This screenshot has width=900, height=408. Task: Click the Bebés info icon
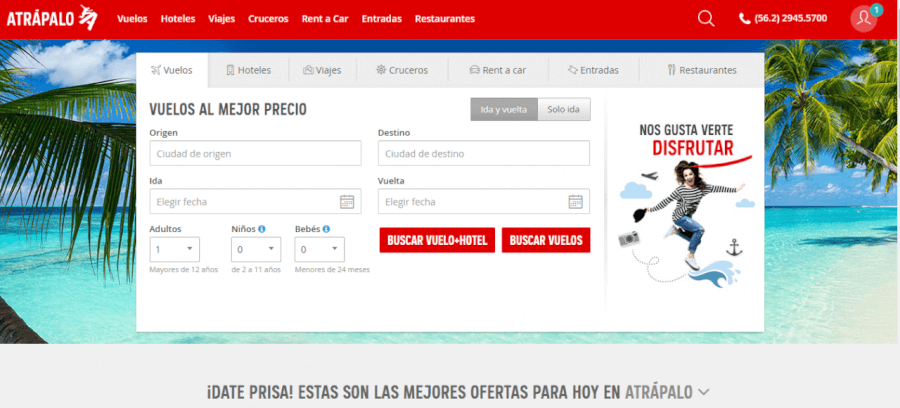pos(326,229)
